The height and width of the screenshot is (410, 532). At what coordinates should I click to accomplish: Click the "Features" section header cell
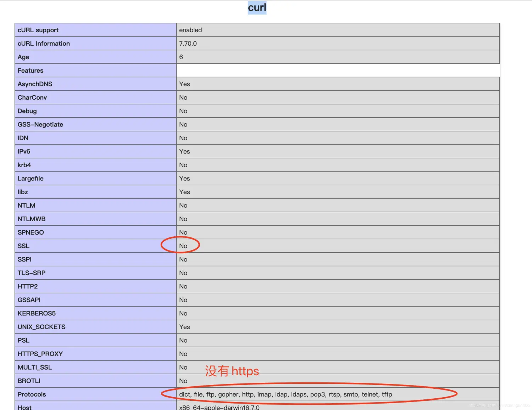point(31,70)
